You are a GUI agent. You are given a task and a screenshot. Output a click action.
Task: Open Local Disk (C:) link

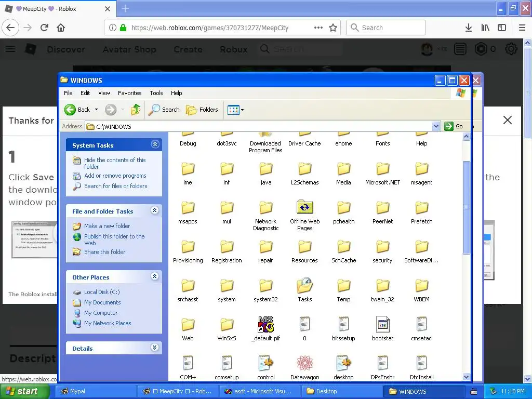[x=102, y=292]
